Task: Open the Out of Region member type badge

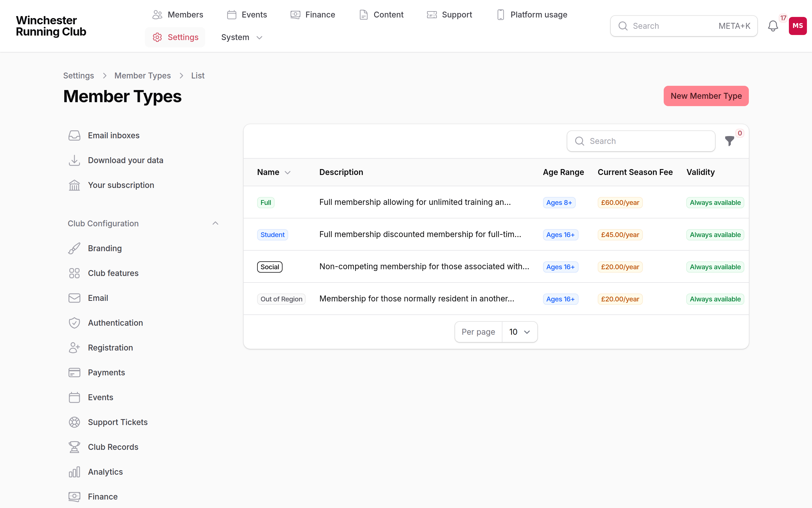Action: (281, 299)
